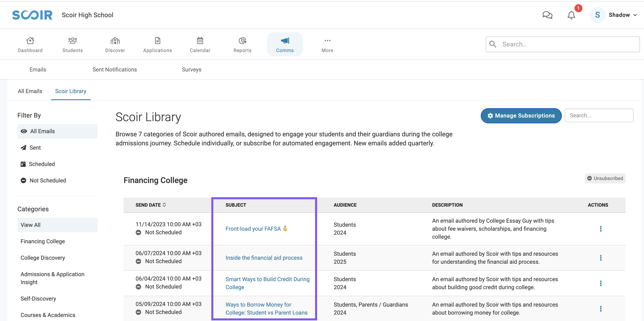Select Self-Discovery category
Image resolution: width=644 pixels, height=321 pixels.
[38, 299]
